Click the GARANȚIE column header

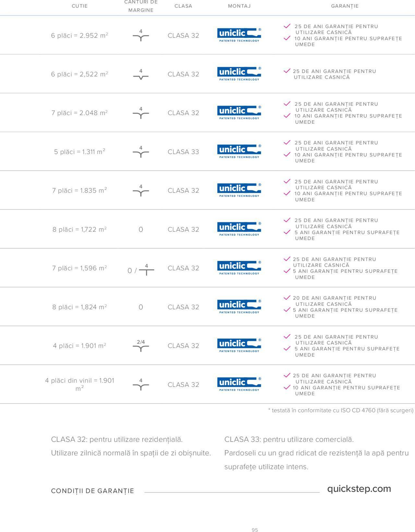click(x=345, y=6)
